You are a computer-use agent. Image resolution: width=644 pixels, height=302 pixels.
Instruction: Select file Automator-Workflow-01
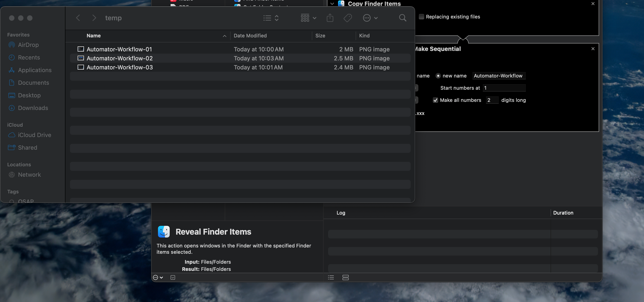pos(240,49)
